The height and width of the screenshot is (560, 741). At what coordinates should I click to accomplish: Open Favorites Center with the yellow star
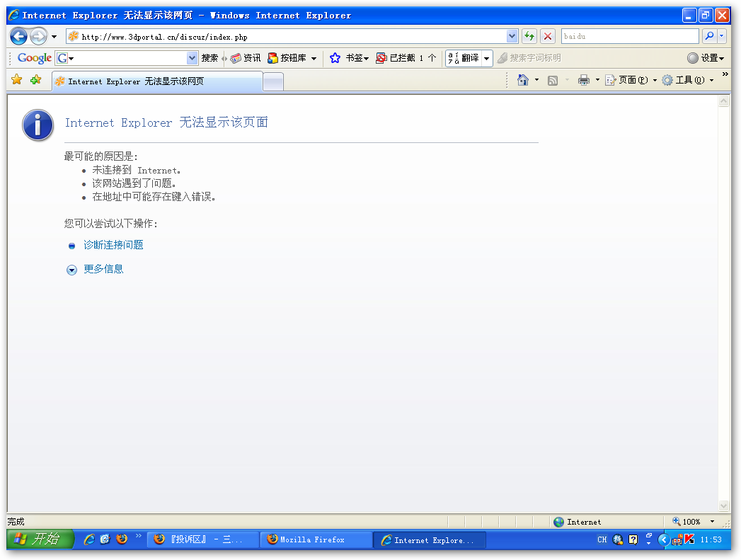pos(17,80)
